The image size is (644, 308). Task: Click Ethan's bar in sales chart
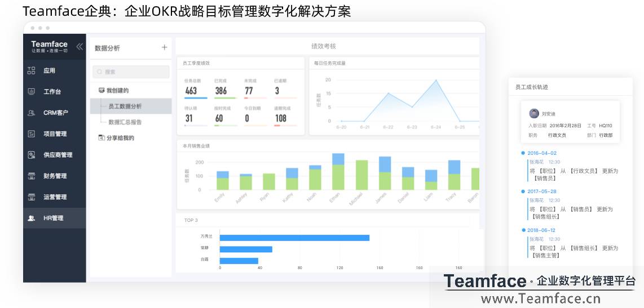click(x=338, y=171)
